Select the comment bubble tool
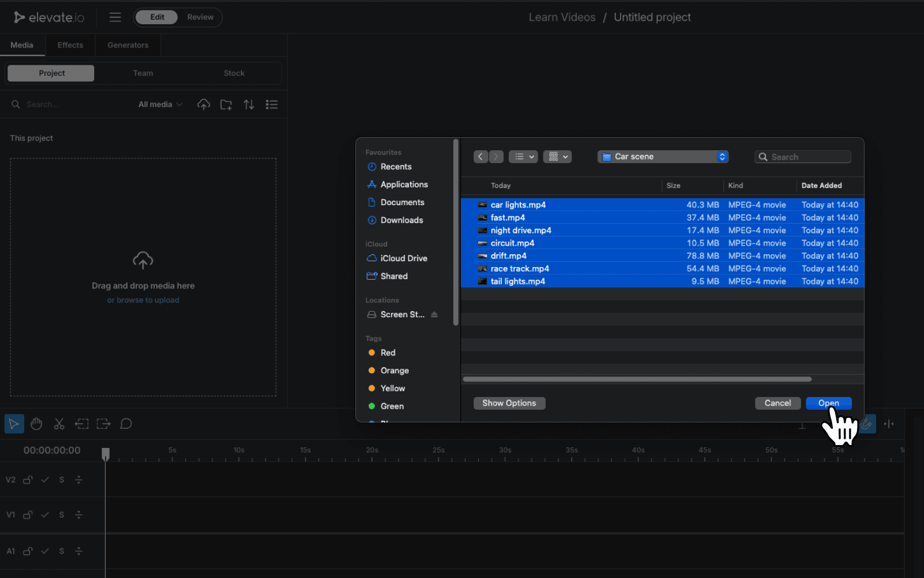The image size is (924, 578). point(126,424)
